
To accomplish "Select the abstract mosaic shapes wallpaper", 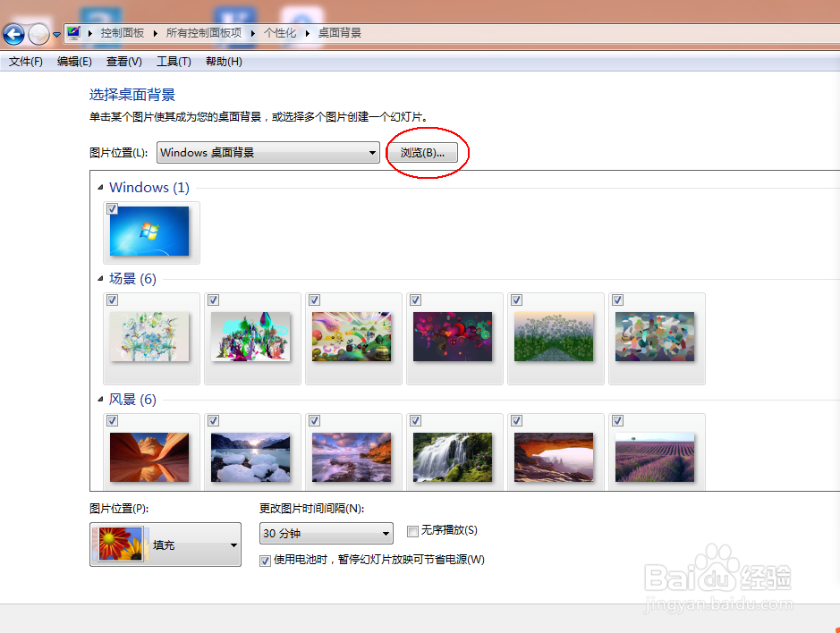I will 655,337.
